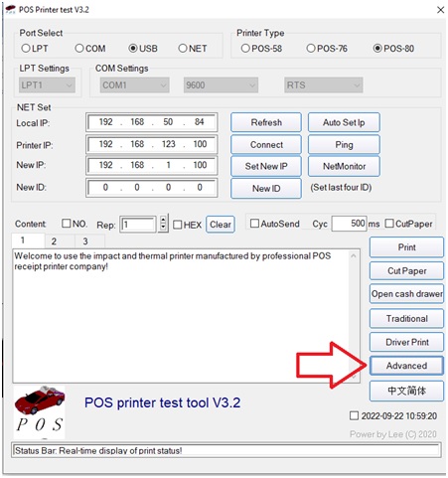Click the Advanced button
Image resolution: width=448 pixels, height=478 pixels.
(406, 366)
